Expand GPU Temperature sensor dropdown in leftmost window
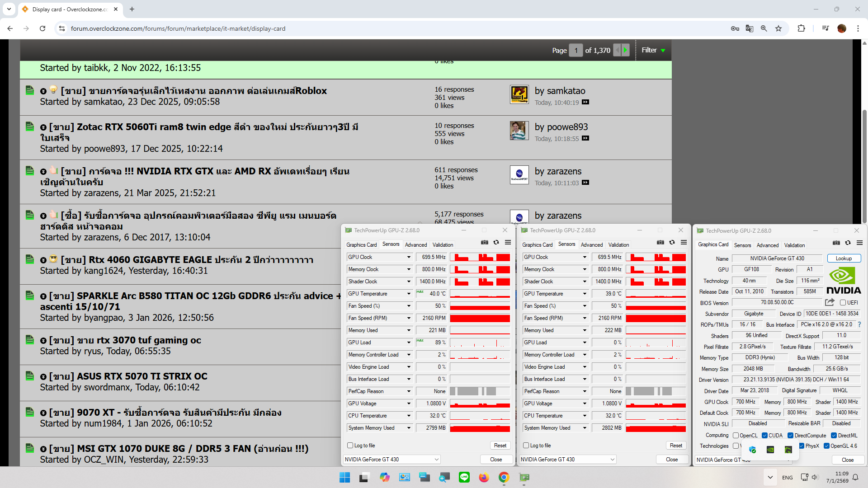The width and height of the screenshot is (868, 488). coord(409,294)
